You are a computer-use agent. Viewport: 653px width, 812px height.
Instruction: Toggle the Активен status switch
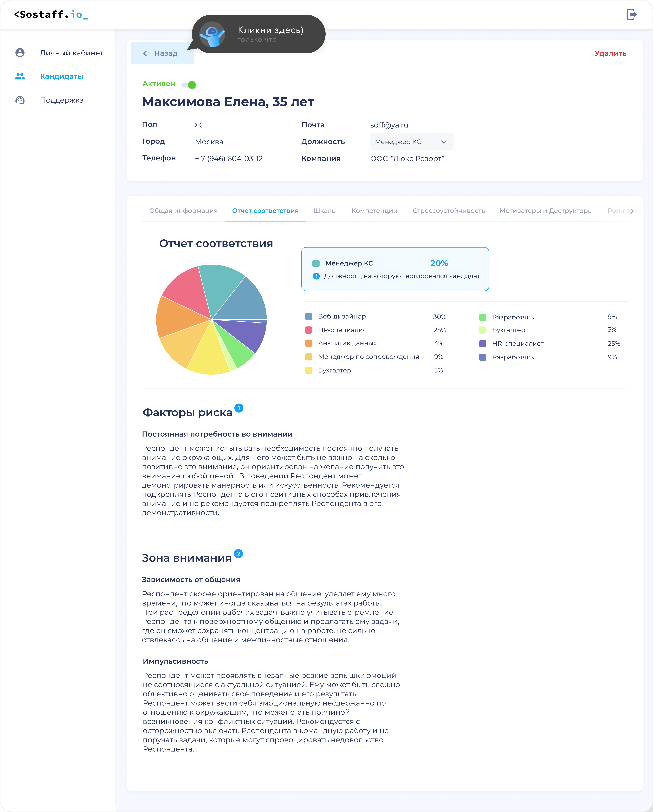(189, 85)
